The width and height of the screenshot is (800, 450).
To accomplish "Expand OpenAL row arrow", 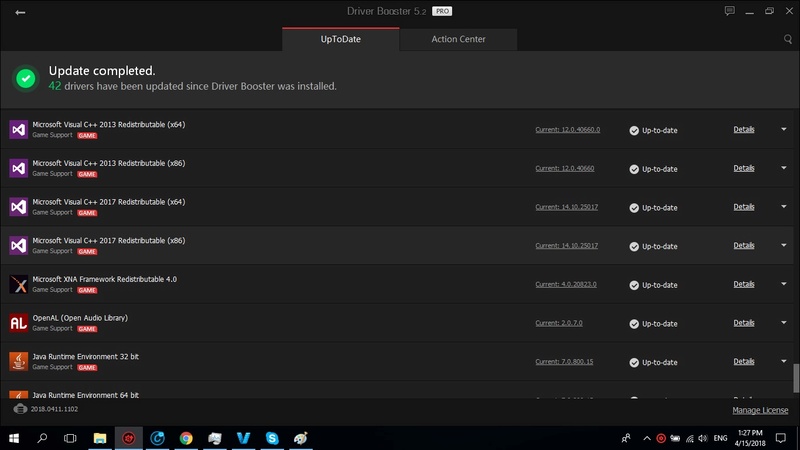I will (784, 322).
